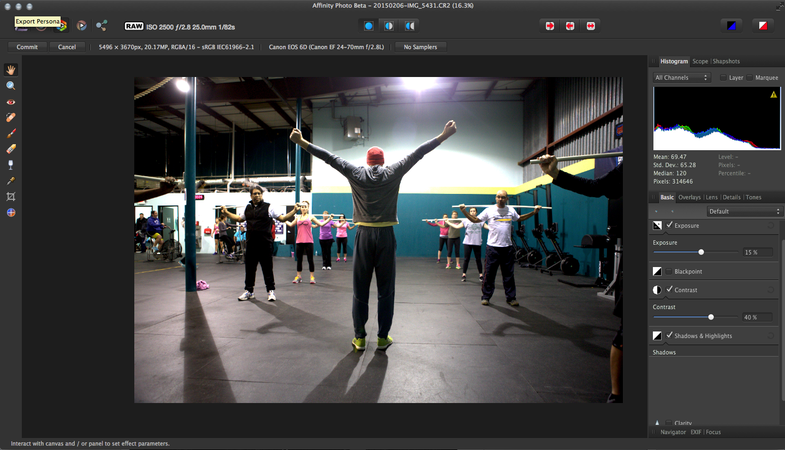Uncheck the Exposure adjustment checkbox

click(669, 226)
